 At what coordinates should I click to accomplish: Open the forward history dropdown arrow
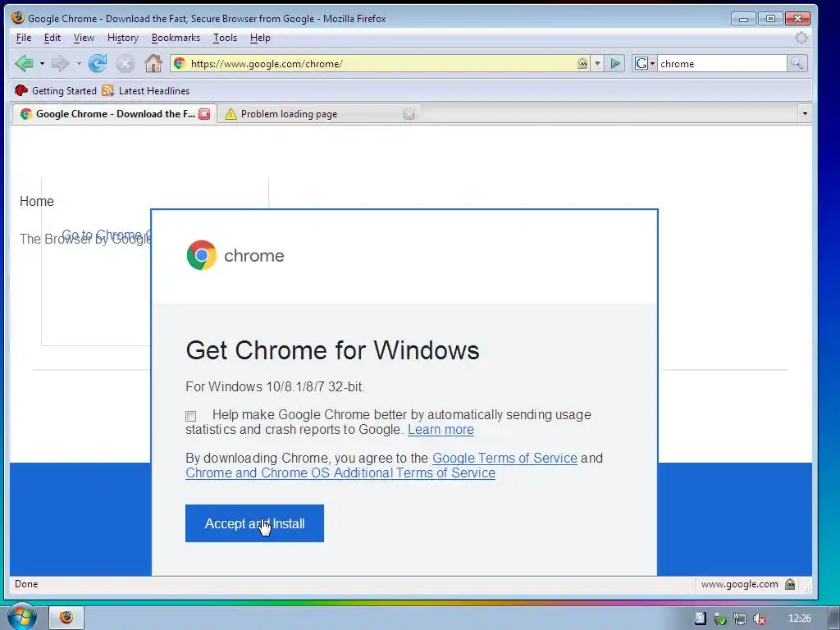click(x=78, y=64)
